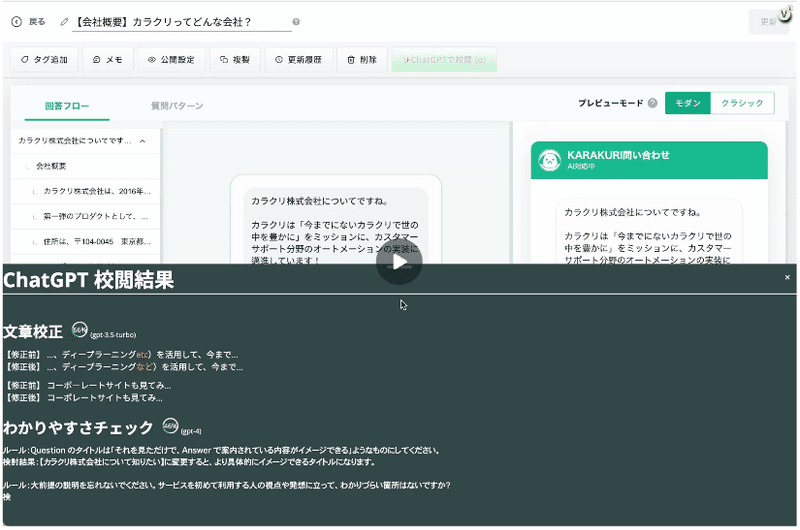800x530 pixels.
Task: Select モダン preview mode
Action: click(687, 103)
